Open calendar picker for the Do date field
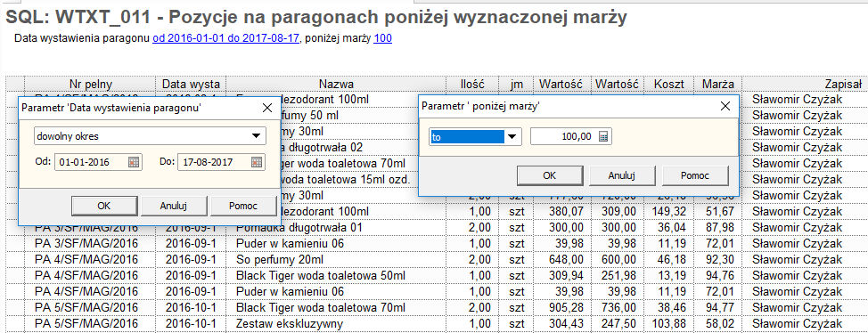The image size is (868, 333). point(256,162)
